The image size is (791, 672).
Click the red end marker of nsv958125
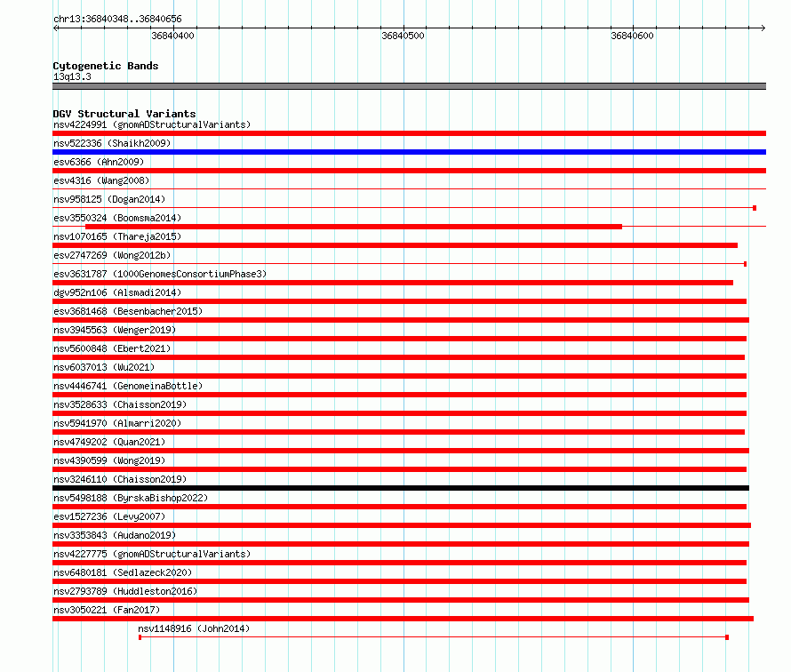point(755,208)
